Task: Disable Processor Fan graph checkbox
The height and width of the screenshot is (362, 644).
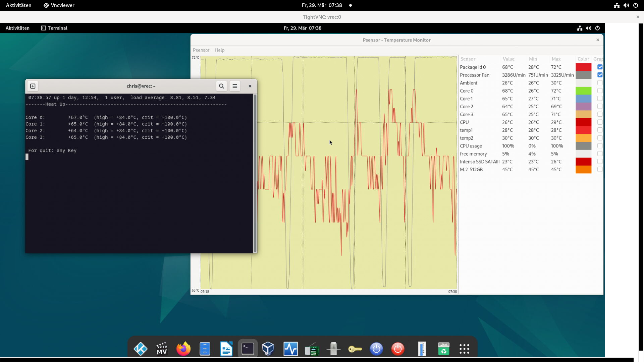Action: tap(600, 75)
